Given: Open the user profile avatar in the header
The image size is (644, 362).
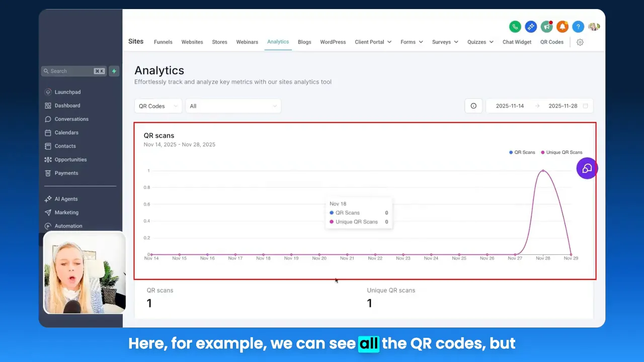Looking at the screenshot, I should 594,27.
